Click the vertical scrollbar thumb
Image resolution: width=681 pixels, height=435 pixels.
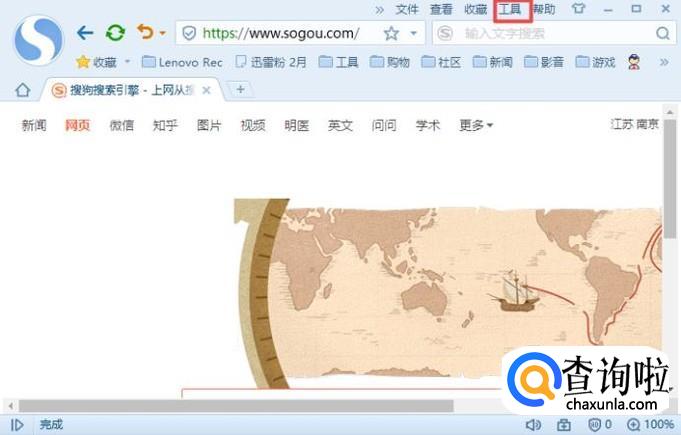pos(670,179)
